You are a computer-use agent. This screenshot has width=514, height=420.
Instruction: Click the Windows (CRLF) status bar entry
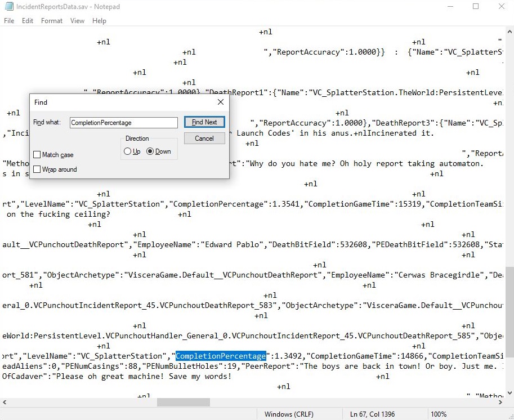[289, 414]
